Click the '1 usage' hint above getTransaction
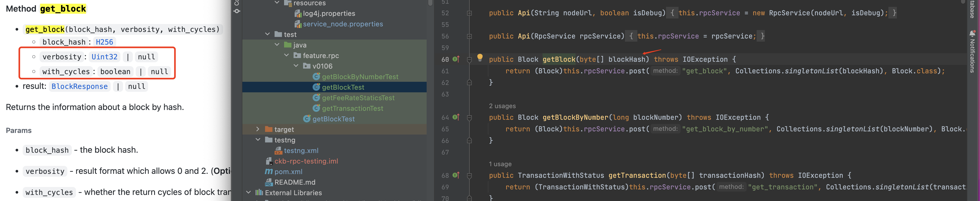980x201 pixels. (500, 164)
